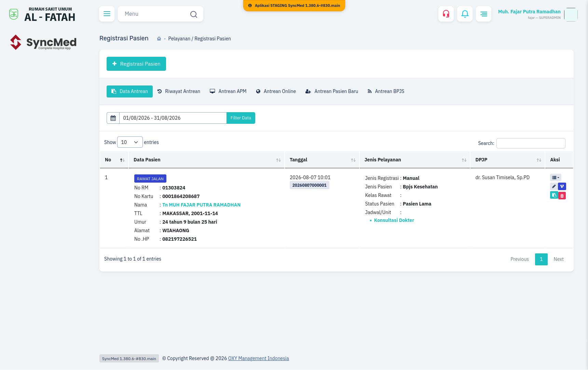Open the right-aligned lines panel icon
Screen dimensions: 588x370
483,14
